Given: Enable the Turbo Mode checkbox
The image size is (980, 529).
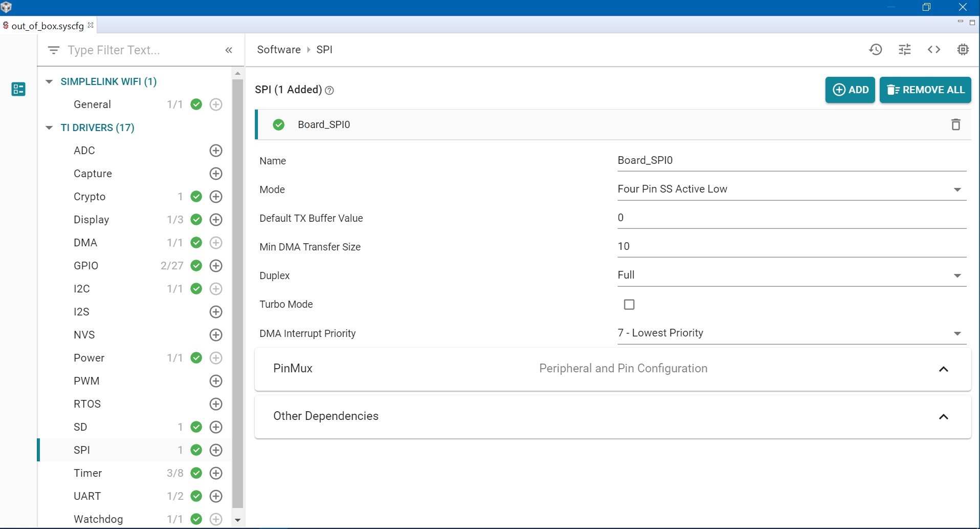Looking at the screenshot, I should point(629,305).
